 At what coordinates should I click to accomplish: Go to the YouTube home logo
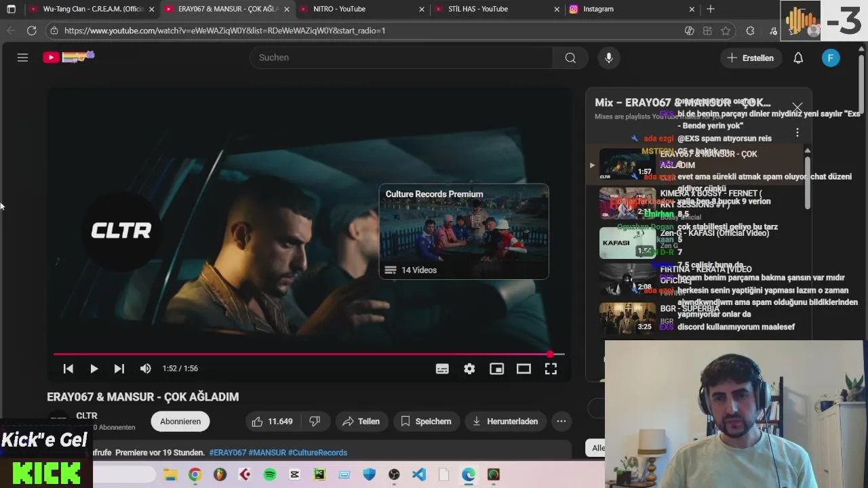68,58
